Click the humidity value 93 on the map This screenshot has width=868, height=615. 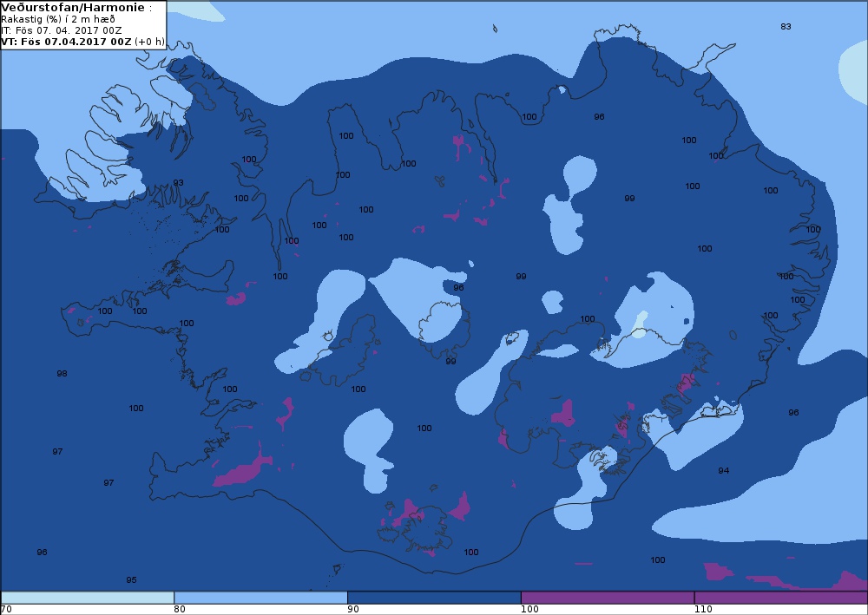[178, 182]
